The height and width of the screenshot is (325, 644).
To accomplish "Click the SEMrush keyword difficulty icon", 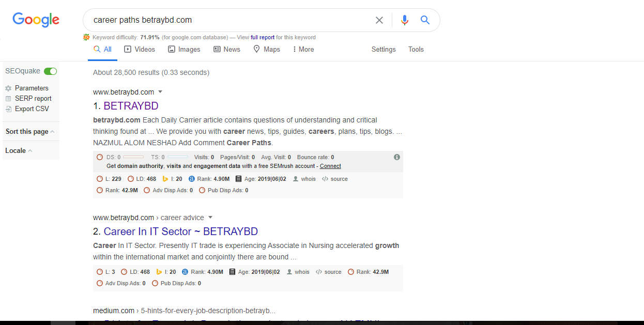I will 86,37.
